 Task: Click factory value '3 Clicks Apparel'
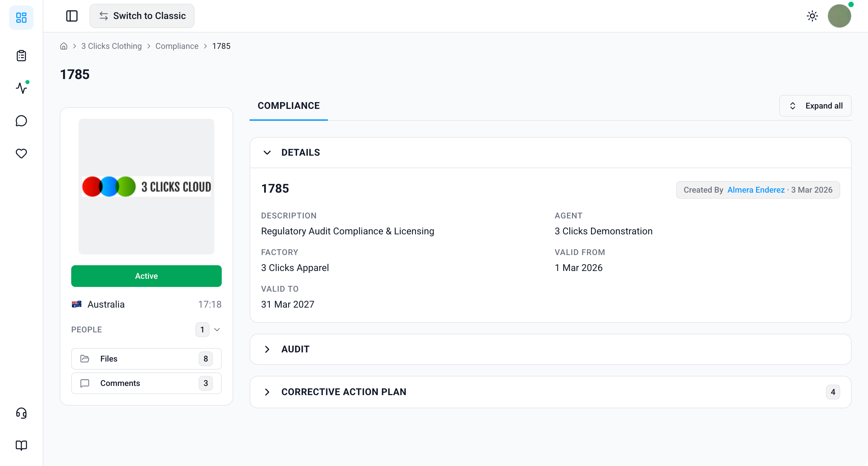[295, 268]
